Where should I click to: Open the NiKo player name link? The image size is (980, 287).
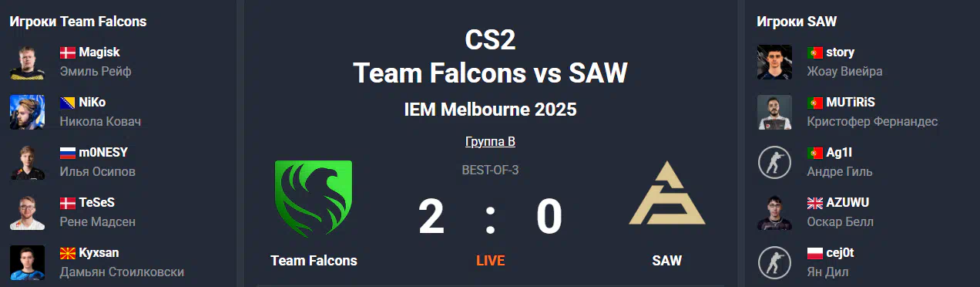click(92, 103)
